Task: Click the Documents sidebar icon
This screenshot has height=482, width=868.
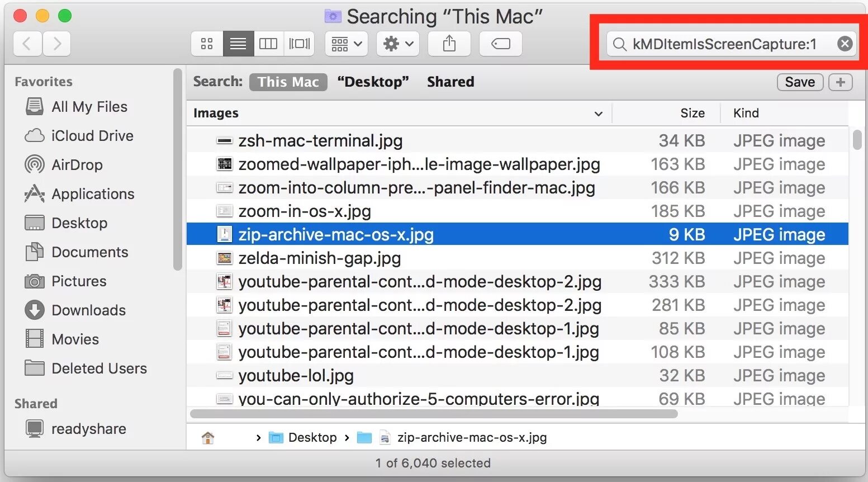Action: click(35, 252)
